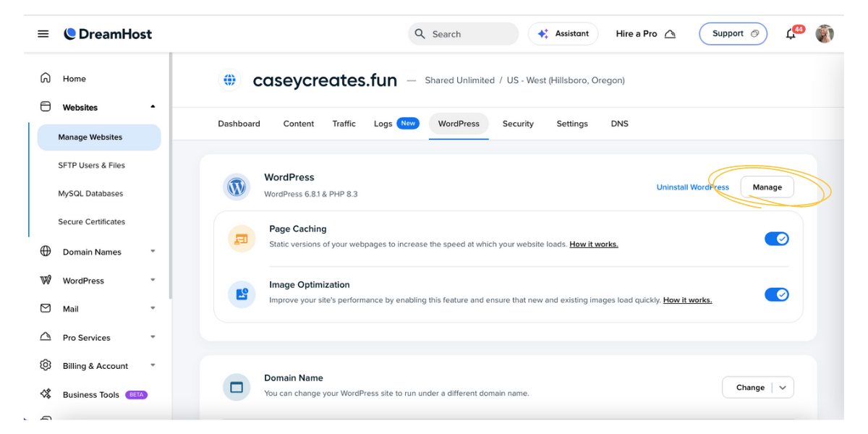Click the "WordPress 6.8.1 & PHP 8.3" text
Viewport: 868px width, 434px height.
point(311,194)
